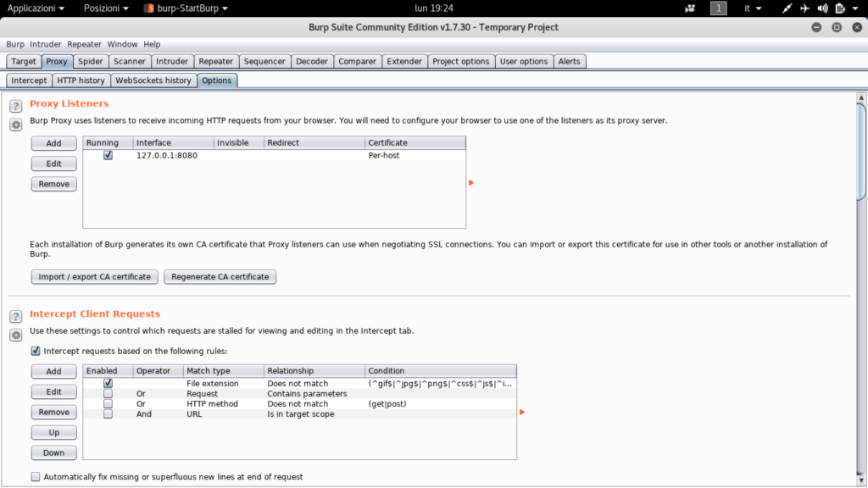Open help for Intercept Client Requests section
868x488 pixels.
(15, 316)
